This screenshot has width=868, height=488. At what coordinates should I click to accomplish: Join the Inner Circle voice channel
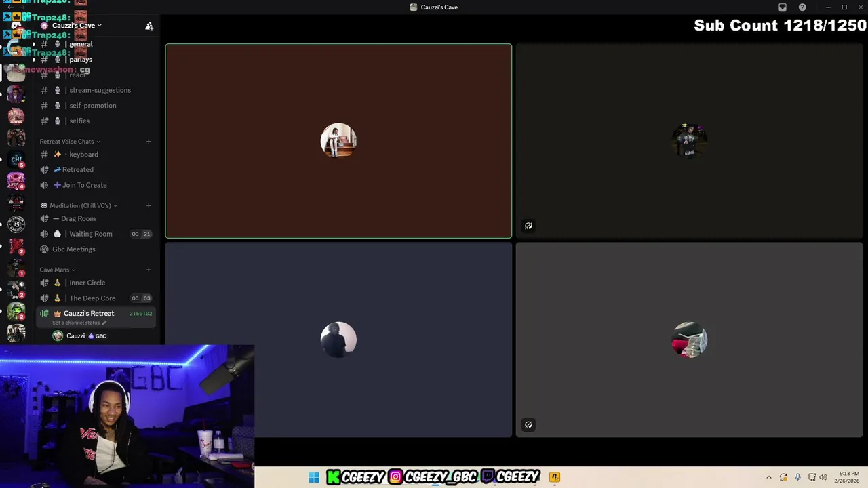click(95, 283)
